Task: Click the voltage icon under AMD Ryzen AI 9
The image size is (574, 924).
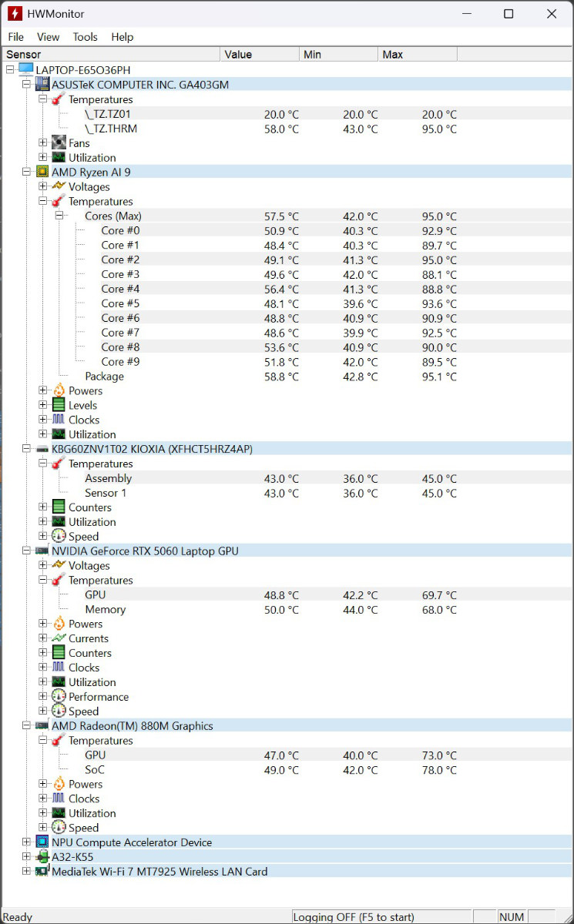Action: pyautogui.click(x=59, y=186)
